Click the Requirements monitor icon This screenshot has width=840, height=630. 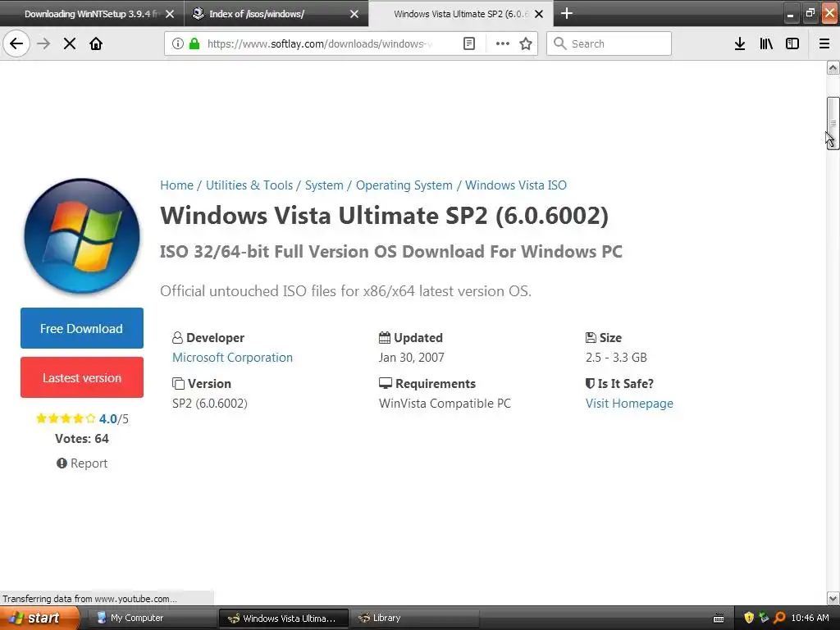point(386,384)
